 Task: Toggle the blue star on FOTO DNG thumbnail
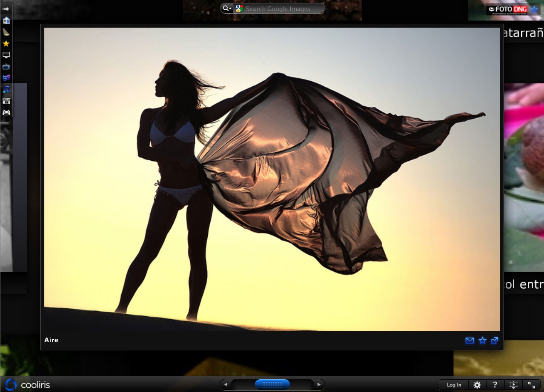coord(534,9)
